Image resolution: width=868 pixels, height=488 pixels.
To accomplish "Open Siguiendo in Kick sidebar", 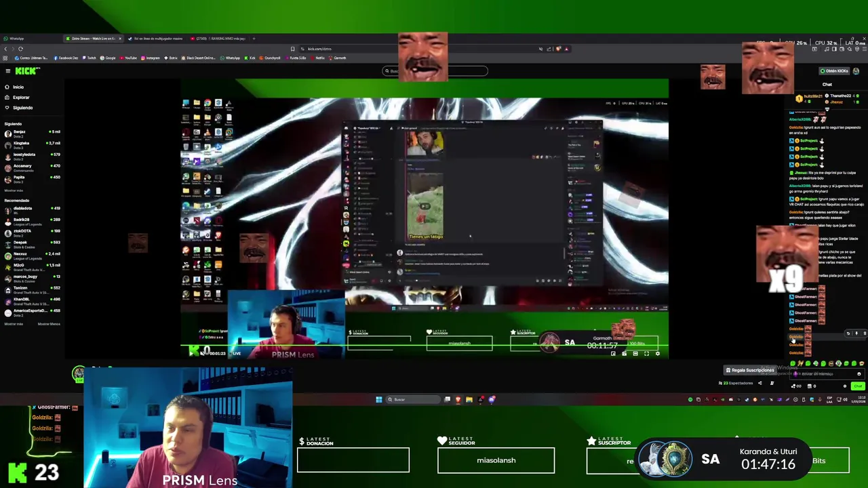I will point(18,107).
